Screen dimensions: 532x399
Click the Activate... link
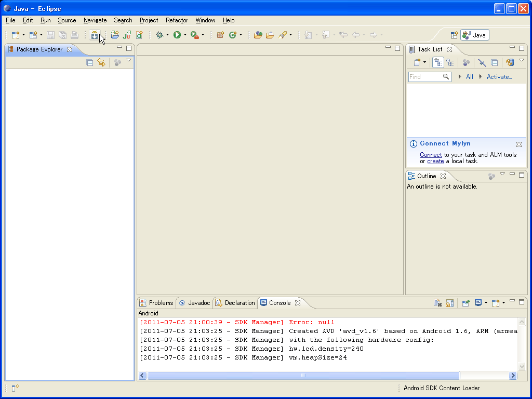(499, 77)
